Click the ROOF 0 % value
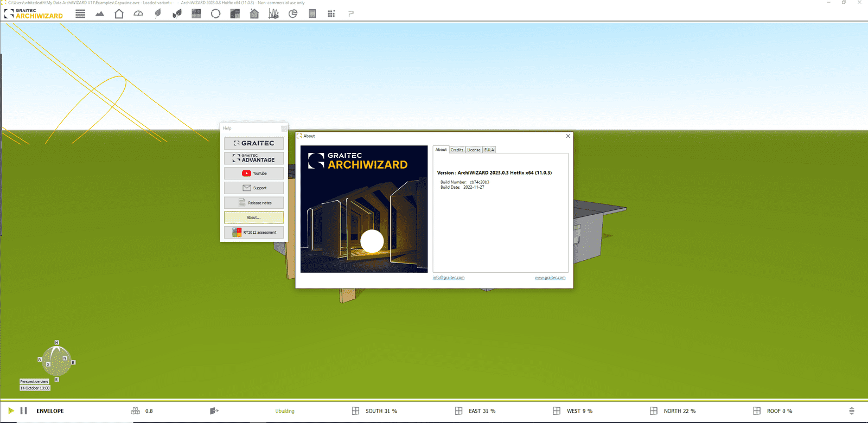The width and height of the screenshot is (868, 423). [780, 411]
